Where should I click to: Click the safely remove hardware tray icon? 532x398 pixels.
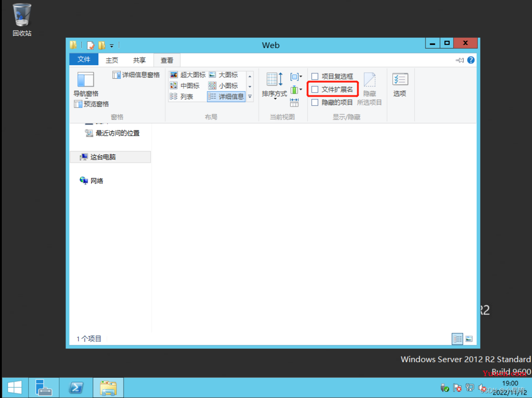pos(444,388)
